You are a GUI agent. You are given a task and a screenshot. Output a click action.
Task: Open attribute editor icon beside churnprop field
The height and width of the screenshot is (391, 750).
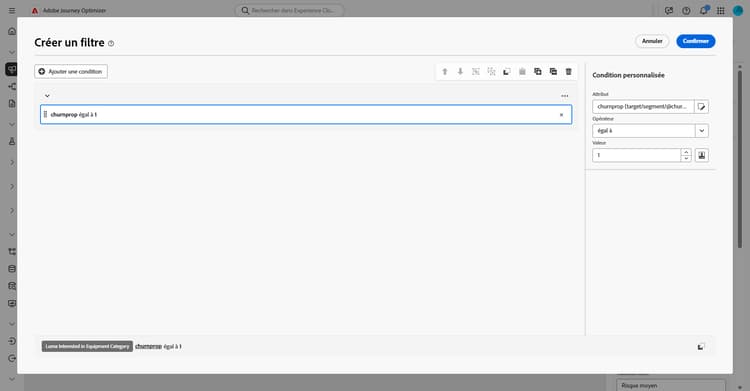click(x=702, y=107)
